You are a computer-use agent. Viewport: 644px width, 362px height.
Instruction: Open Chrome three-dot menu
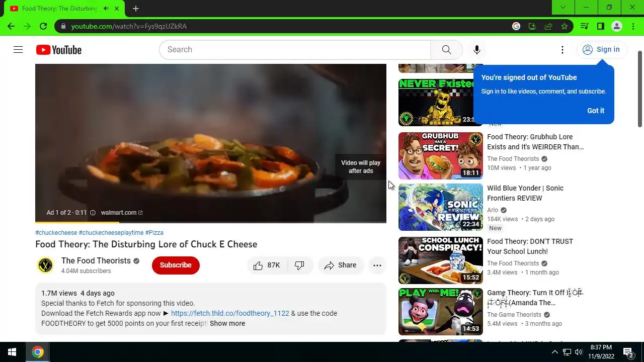632,26
